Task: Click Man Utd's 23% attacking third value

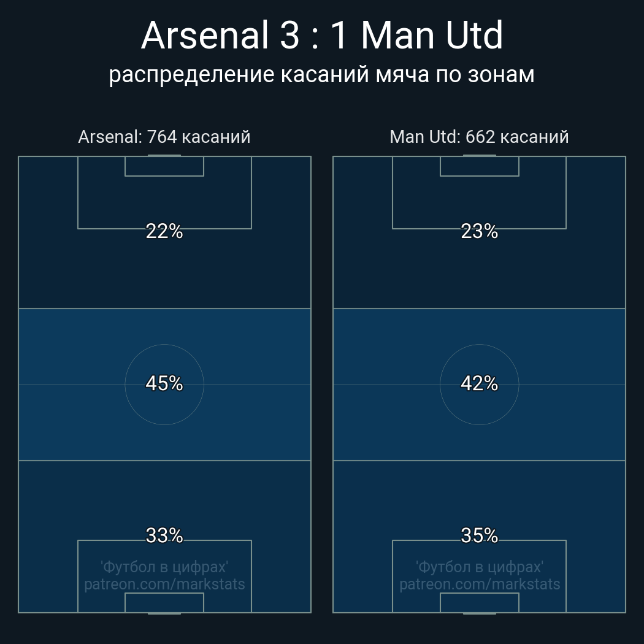Action: point(479,231)
